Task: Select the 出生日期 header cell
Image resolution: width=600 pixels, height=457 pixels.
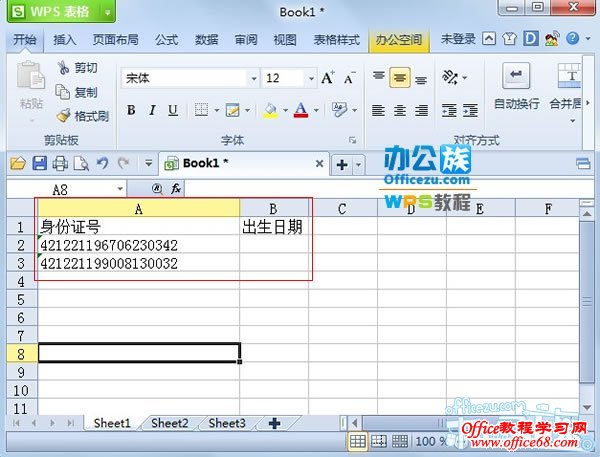Action: tap(274, 227)
